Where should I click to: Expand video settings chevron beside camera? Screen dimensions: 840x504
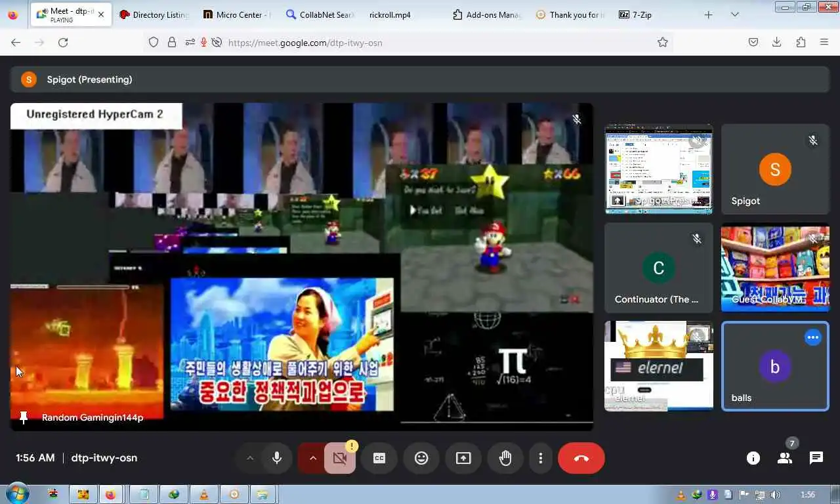pyautogui.click(x=312, y=458)
